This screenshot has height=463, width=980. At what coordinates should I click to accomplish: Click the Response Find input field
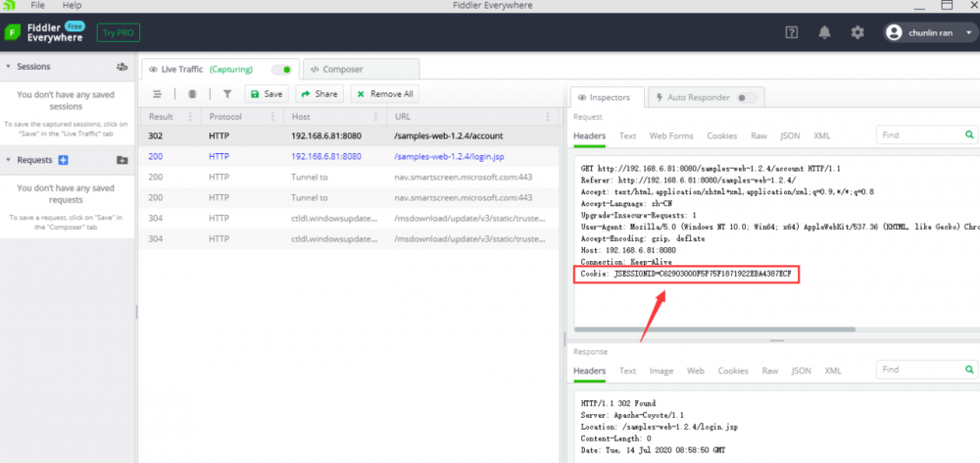[919, 370]
